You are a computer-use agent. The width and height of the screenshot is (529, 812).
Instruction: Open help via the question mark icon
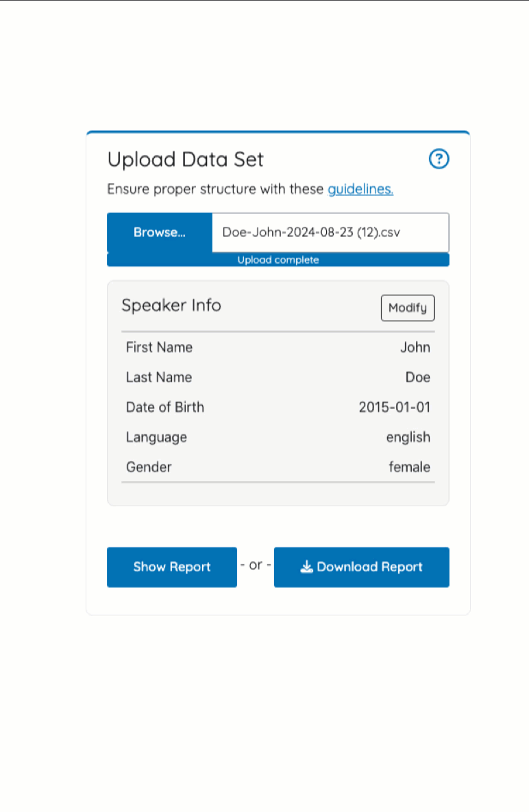click(x=439, y=159)
